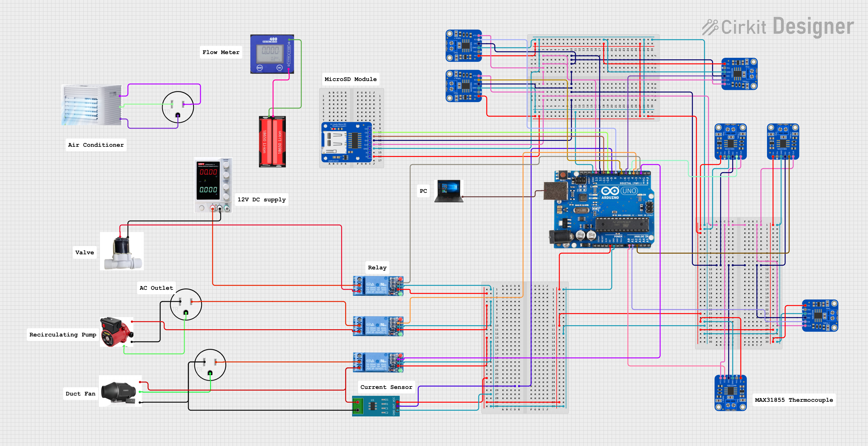Click the Cirkit Designer logo watermark

[778, 27]
